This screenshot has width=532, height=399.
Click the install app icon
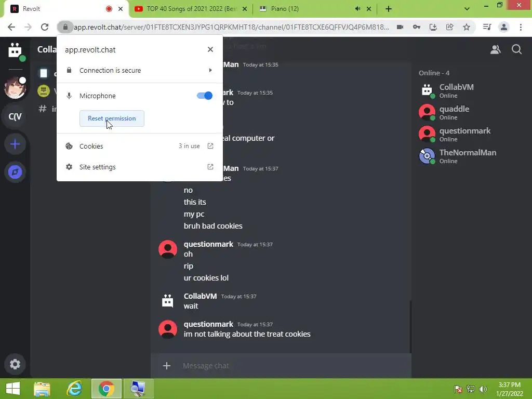click(433, 27)
